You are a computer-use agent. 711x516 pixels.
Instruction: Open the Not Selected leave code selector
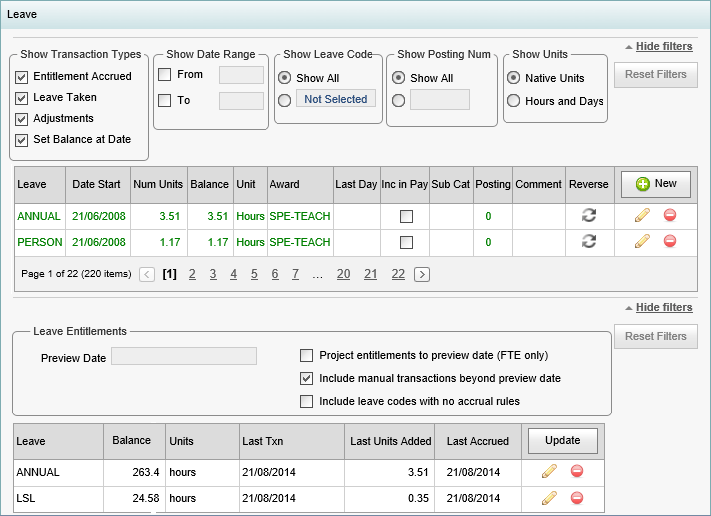point(336,99)
